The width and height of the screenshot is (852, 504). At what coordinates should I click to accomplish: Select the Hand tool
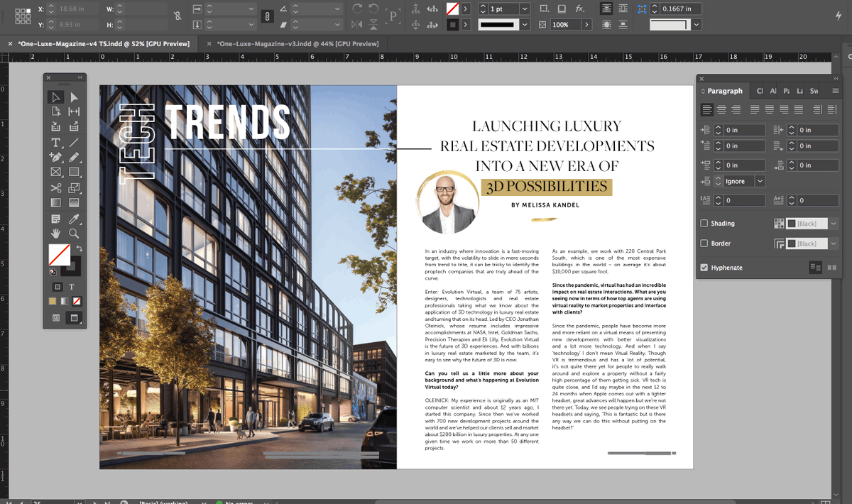[x=56, y=233]
